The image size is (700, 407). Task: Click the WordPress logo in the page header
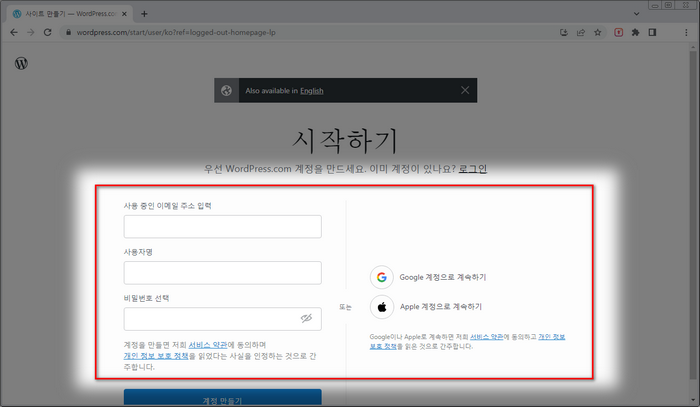(x=21, y=63)
